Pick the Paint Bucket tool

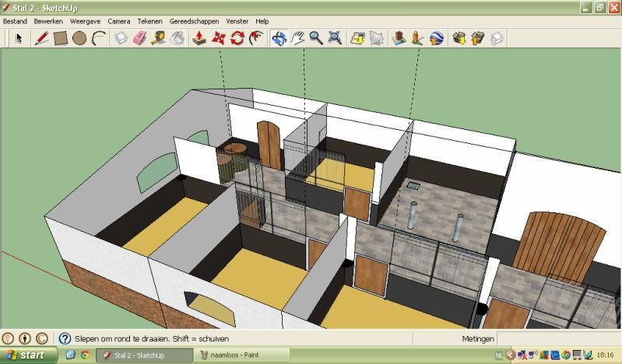tap(178, 37)
